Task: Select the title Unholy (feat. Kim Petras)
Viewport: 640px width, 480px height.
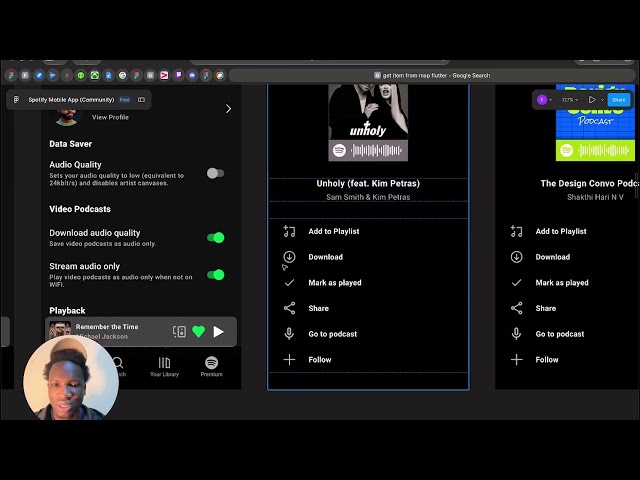Action: pyautogui.click(x=368, y=183)
